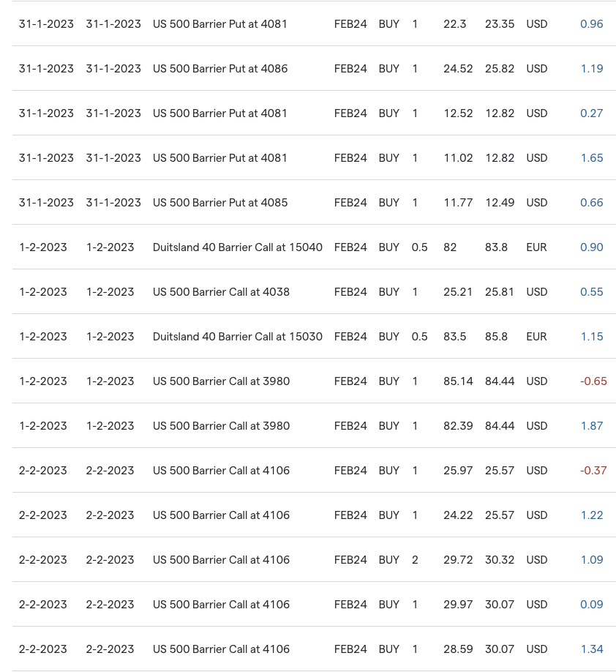The image size is (616, 672).
Task: Click the 1.19 profit value
Action: (591, 69)
